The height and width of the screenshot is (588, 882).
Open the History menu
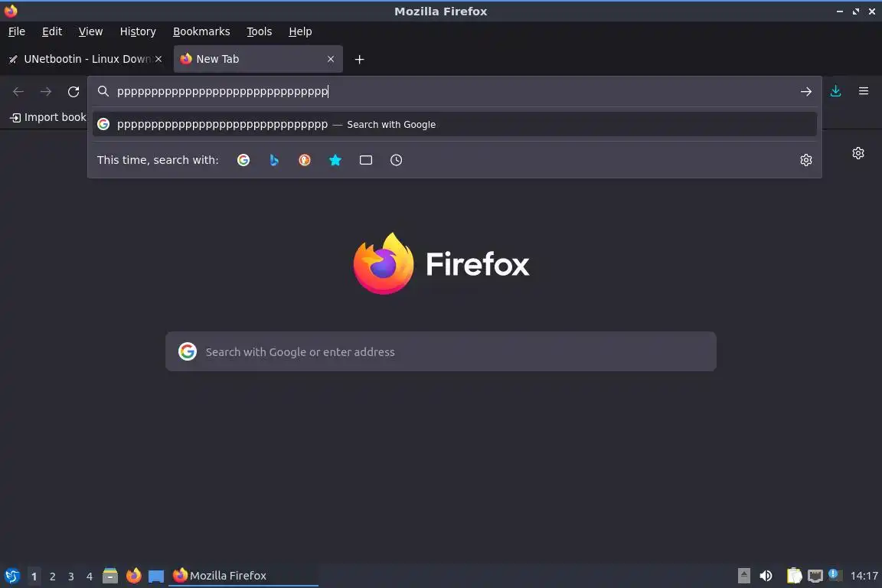click(x=138, y=31)
